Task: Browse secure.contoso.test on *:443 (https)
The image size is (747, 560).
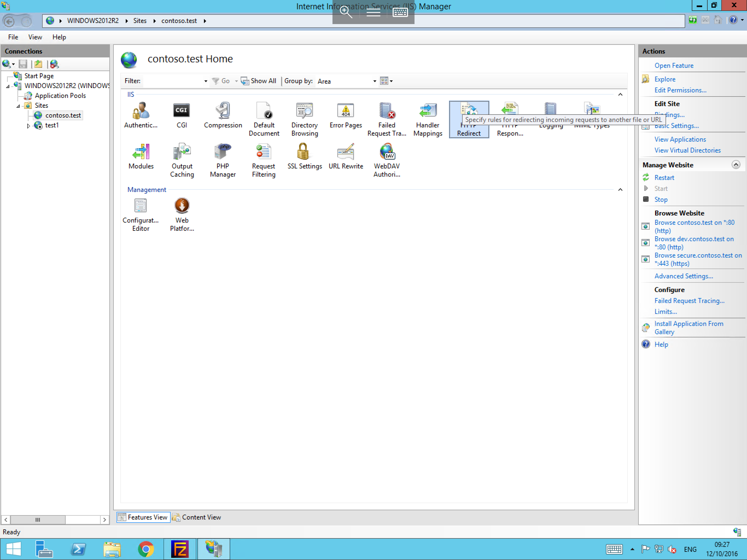Action: tap(698, 259)
